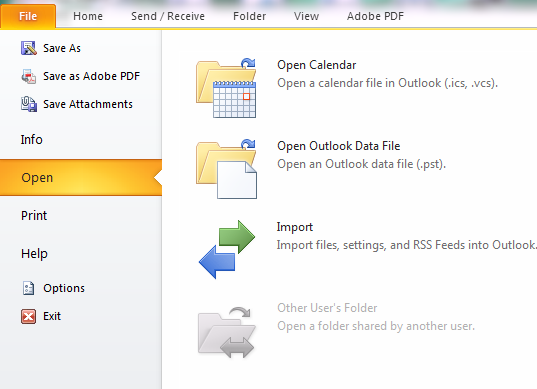Screen dimensions: 537x389
Task: Click the Open Calendar folder icon
Action: pyautogui.click(x=226, y=88)
